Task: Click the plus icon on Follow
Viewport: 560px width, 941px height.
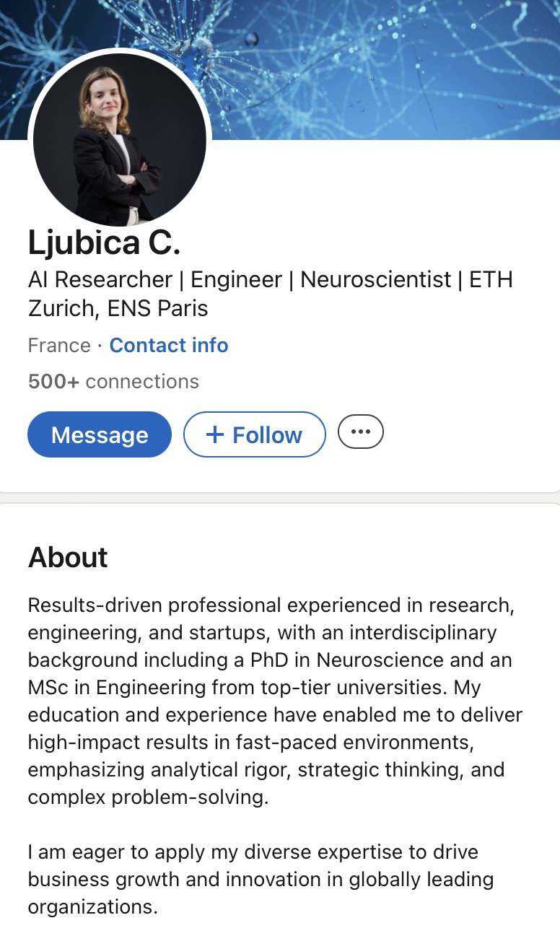Action: pyautogui.click(x=215, y=434)
